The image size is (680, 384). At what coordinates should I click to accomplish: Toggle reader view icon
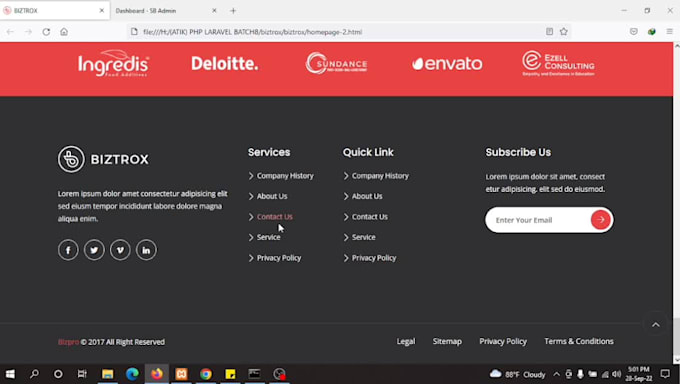pos(549,32)
